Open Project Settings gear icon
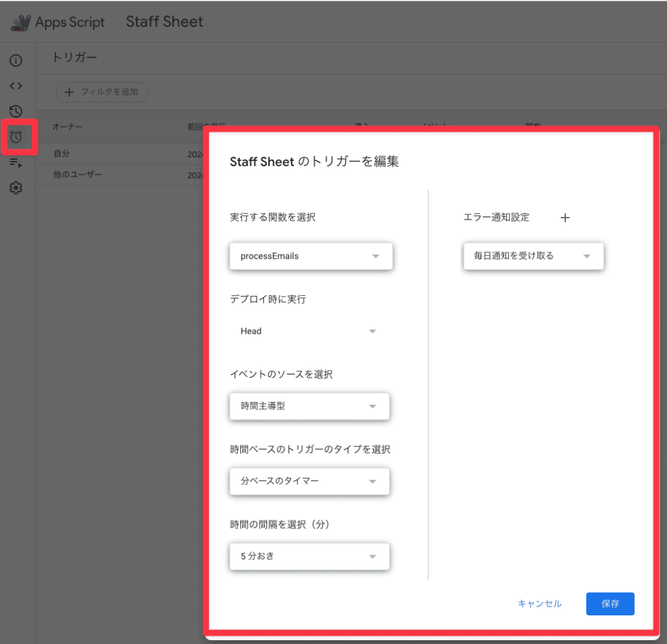 pyautogui.click(x=16, y=188)
